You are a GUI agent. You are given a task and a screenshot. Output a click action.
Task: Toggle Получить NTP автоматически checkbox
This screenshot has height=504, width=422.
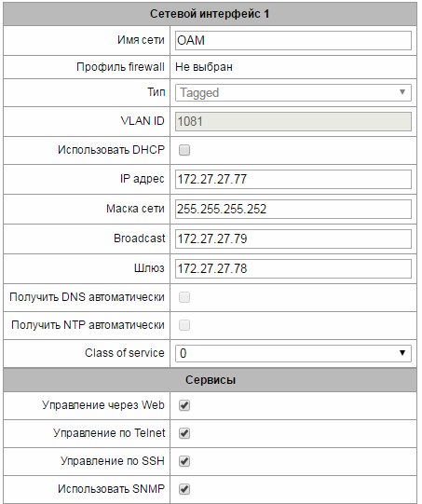coord(184,325)
